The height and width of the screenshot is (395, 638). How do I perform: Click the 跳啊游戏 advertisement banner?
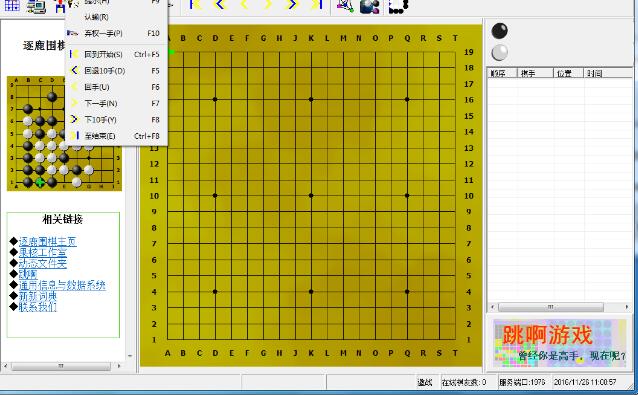pos(559,343)
